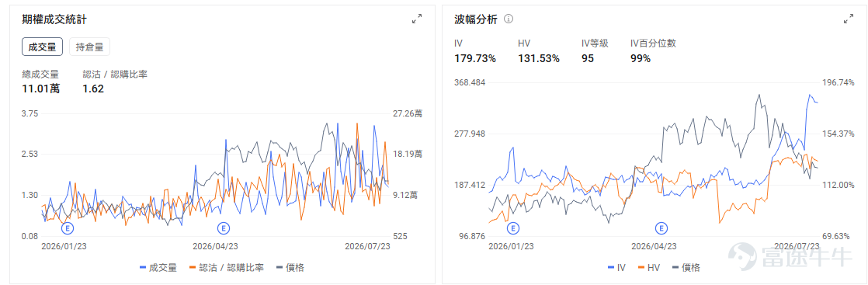Click the 2026/01/23 date in 波幅分析
Screen dimensions: 868x285
point(511,246)
